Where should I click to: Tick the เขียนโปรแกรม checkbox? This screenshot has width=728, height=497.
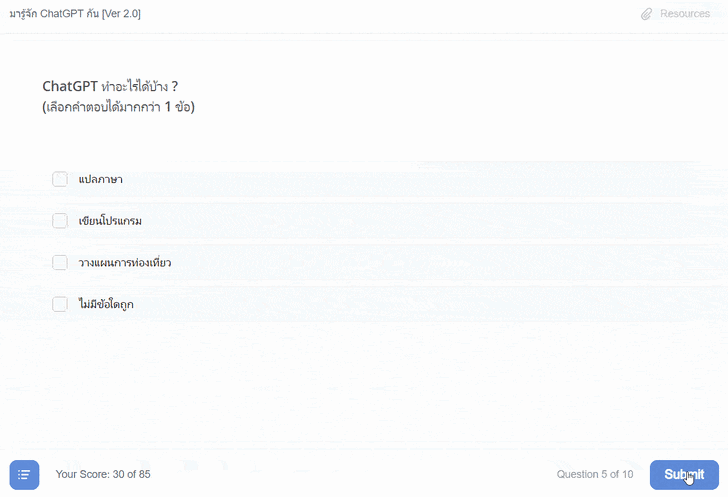coord(60,221)
